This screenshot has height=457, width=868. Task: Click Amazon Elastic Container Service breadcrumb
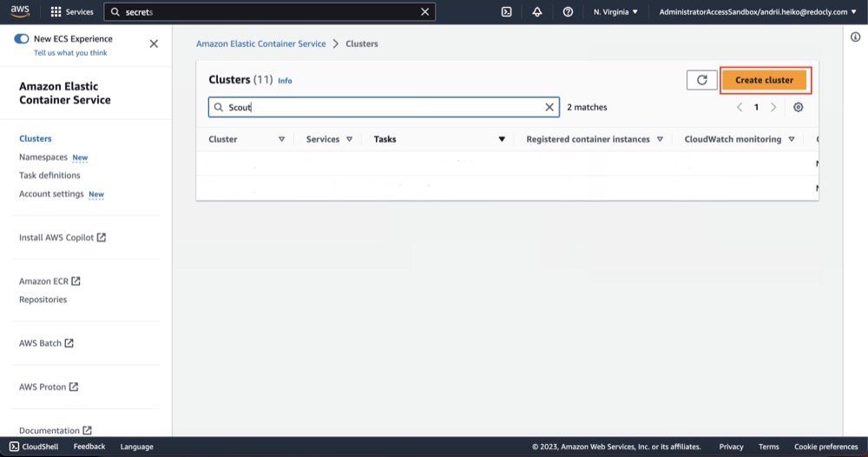click(x=260, y=43)
